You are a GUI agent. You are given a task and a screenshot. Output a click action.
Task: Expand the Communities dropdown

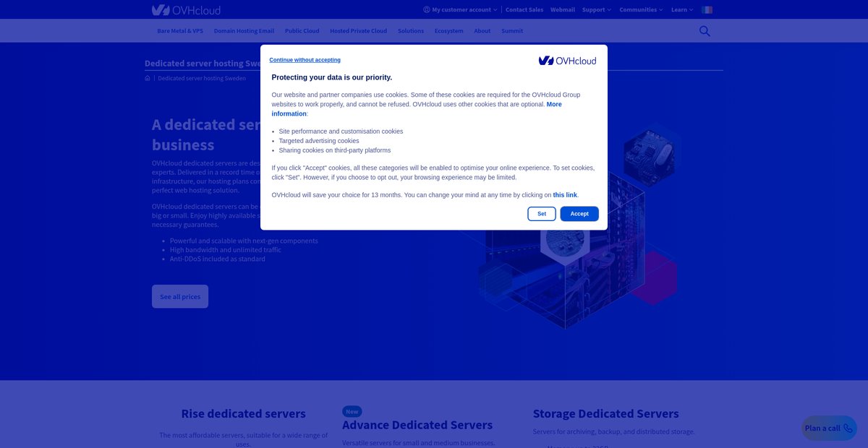click(x=642, y=10)
